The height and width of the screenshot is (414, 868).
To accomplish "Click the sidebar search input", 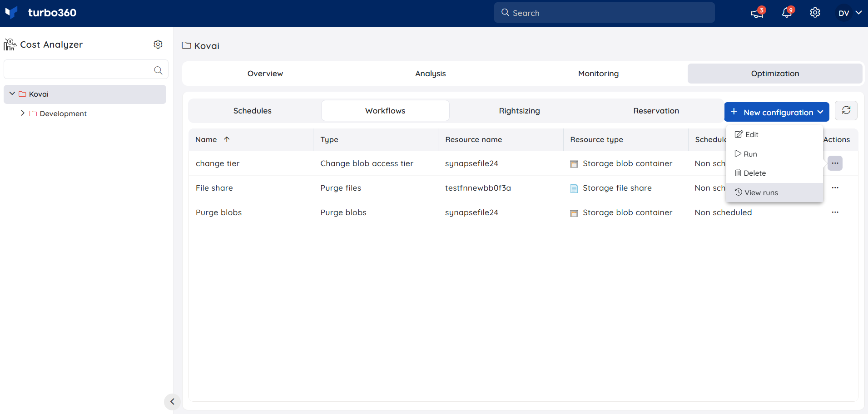I will [x=86, y=69].
